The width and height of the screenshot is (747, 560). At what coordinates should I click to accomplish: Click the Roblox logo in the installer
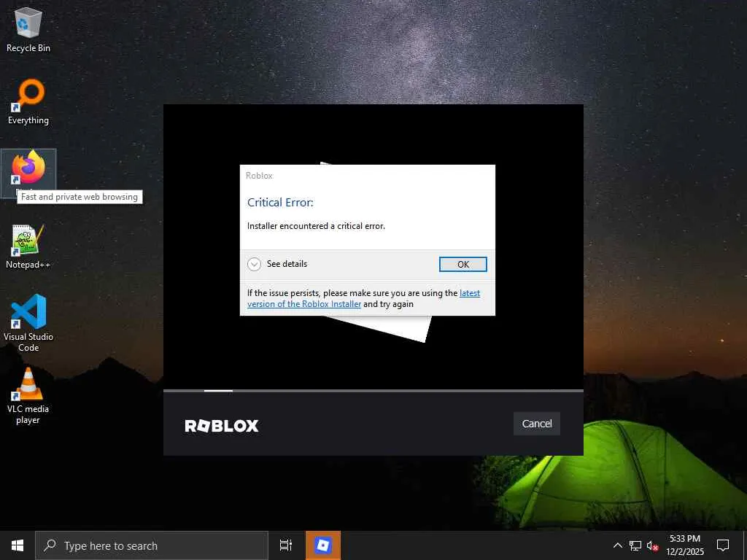pyautogui.click(x=222, y=426)
